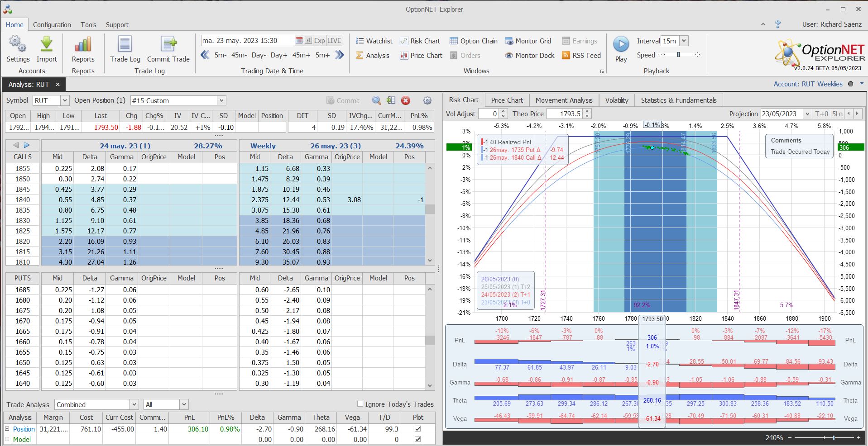Open the Symbol RUT dropdown
Image resolution: width=868 pixels, height=446 pixels.
[65, 100]
